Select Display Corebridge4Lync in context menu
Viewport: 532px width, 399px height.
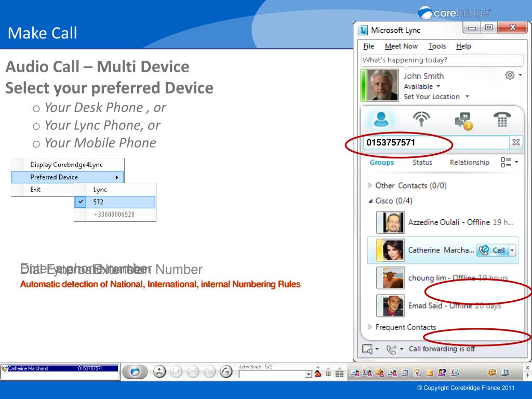pyautogui.click(x=68, y=165)
